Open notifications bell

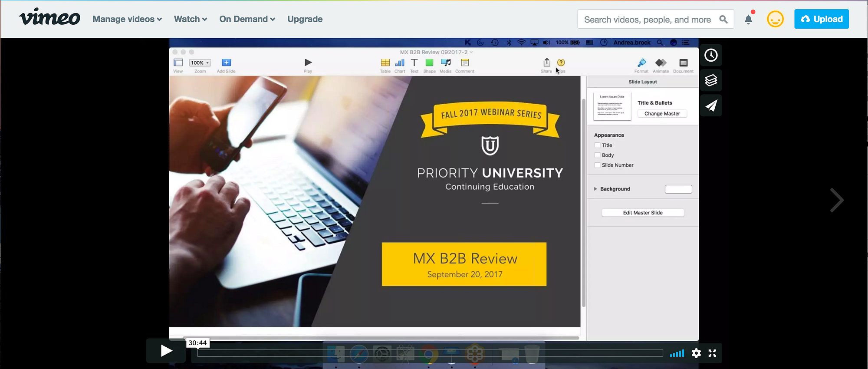pyautogui.click(x=749, y=20)
